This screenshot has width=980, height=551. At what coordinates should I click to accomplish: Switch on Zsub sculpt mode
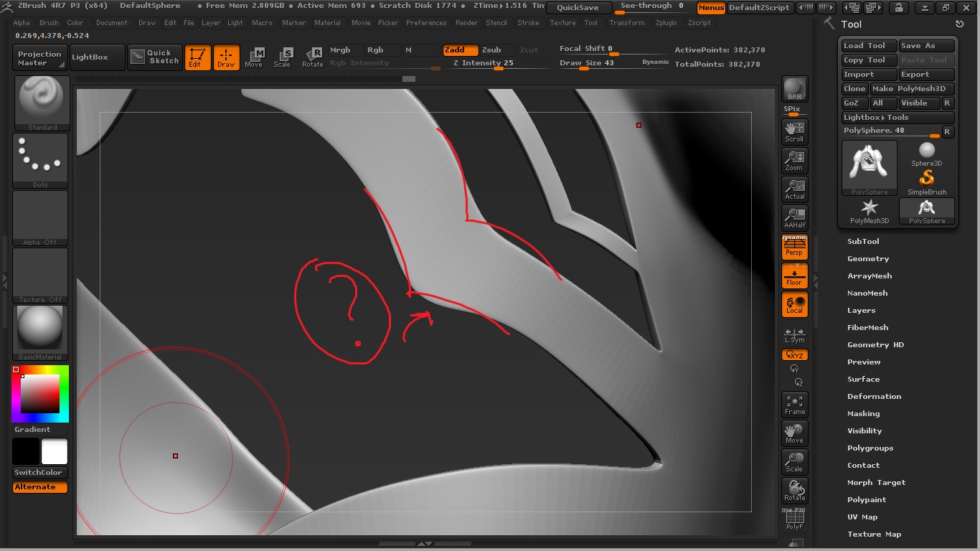click(491, 50)
